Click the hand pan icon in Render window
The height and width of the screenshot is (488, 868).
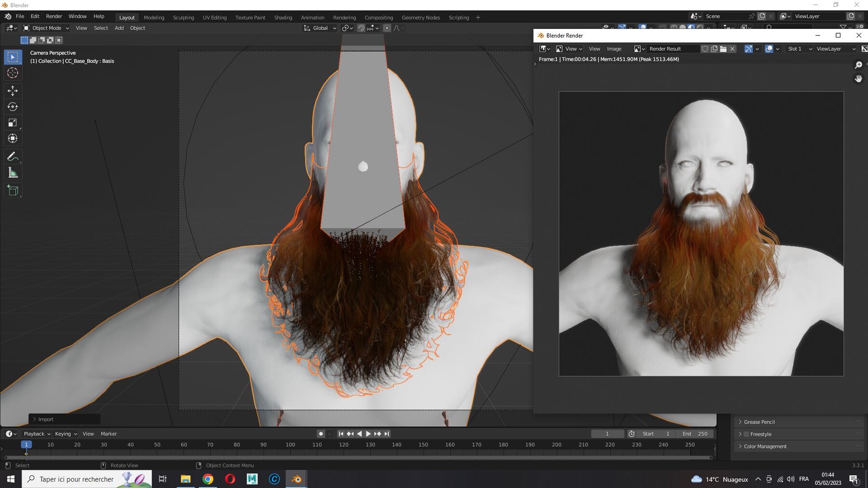(858, 79)
